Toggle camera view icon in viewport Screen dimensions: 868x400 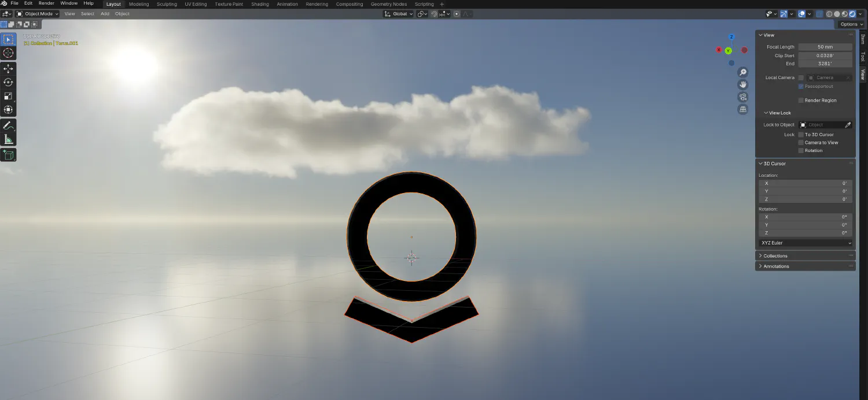pos(743,97)
